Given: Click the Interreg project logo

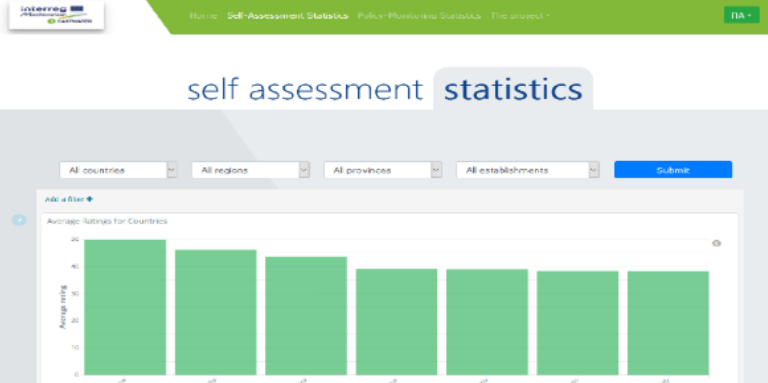Looking at the screenshot, I should coord(56,15).
